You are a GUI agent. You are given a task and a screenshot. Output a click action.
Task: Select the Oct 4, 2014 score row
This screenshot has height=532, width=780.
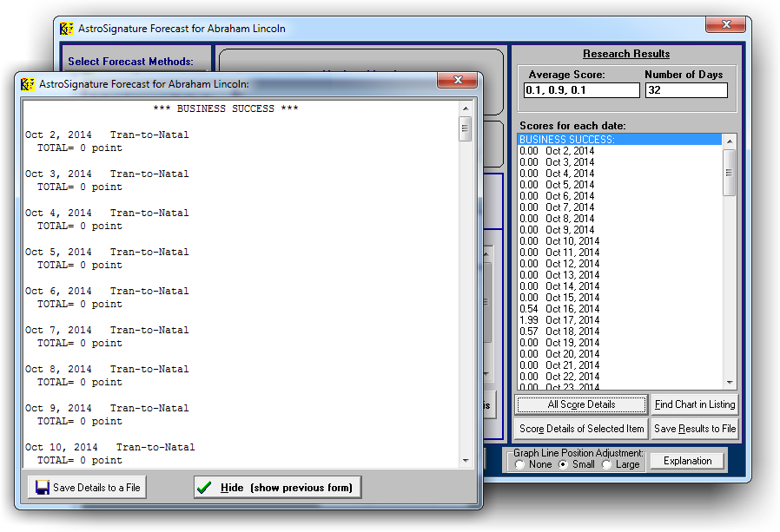pyautogui.click(x=620, y=174)
